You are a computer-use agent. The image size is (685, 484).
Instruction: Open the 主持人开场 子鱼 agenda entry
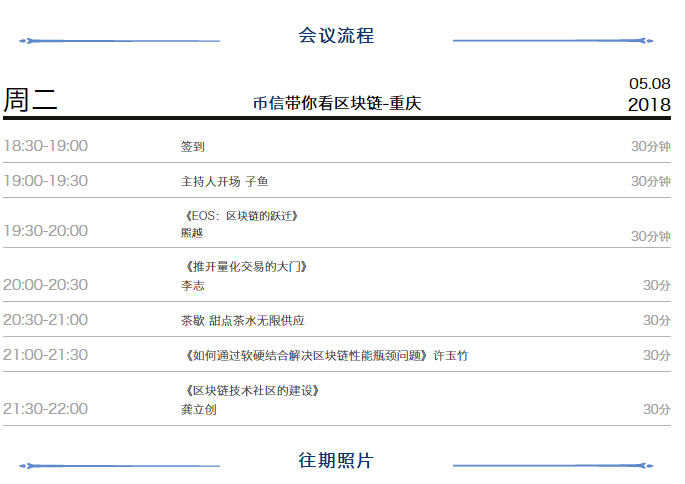coord(224,181)
